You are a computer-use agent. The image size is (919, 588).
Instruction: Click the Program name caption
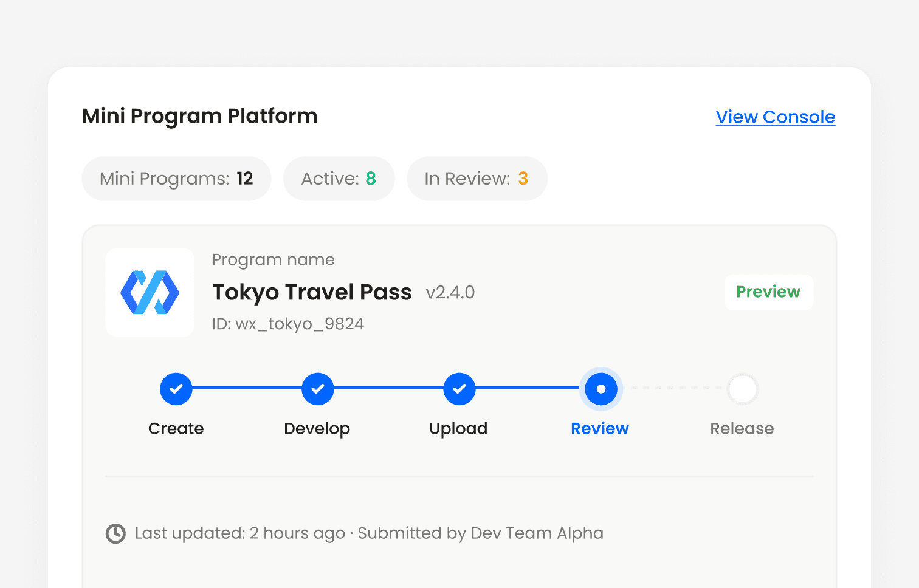tap(274, 260)
